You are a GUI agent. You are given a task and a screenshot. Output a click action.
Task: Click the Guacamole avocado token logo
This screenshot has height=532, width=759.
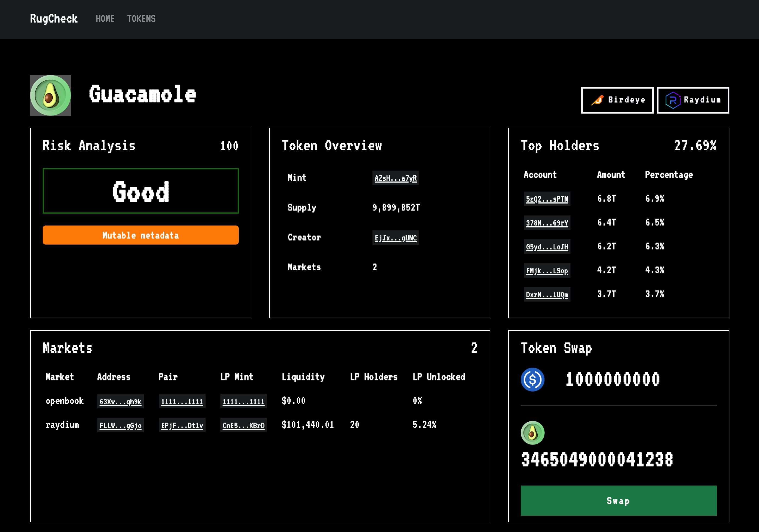pyautogui.click(x=50, y=95)
